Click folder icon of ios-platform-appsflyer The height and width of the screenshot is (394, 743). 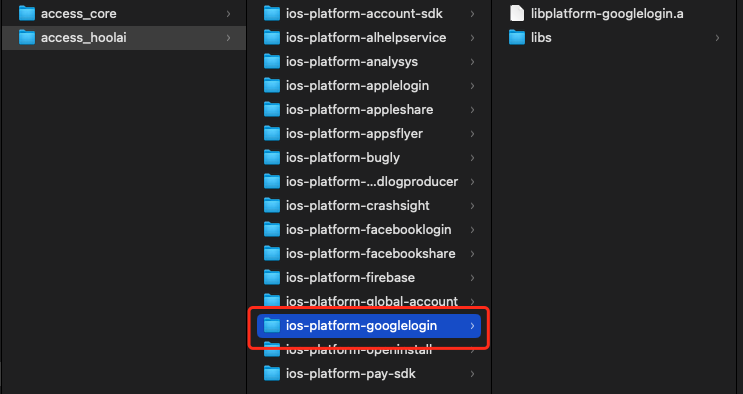click(x=272, y=134)
